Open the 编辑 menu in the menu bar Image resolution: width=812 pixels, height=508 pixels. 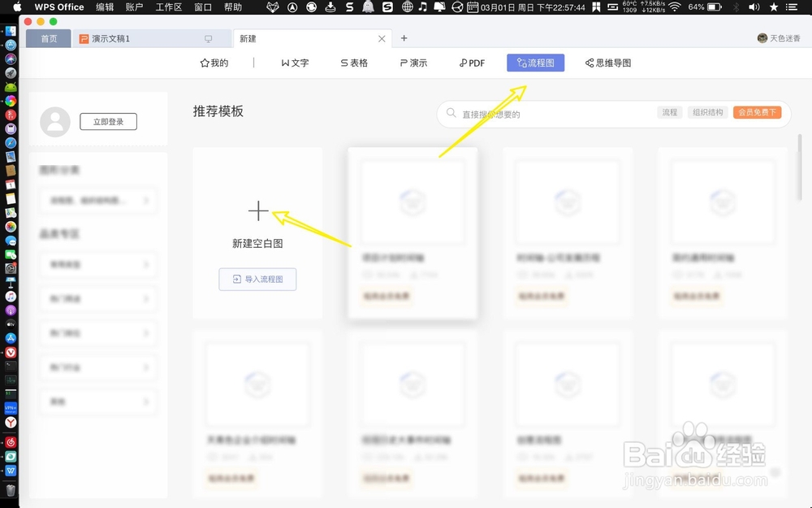tap(104, 7)
